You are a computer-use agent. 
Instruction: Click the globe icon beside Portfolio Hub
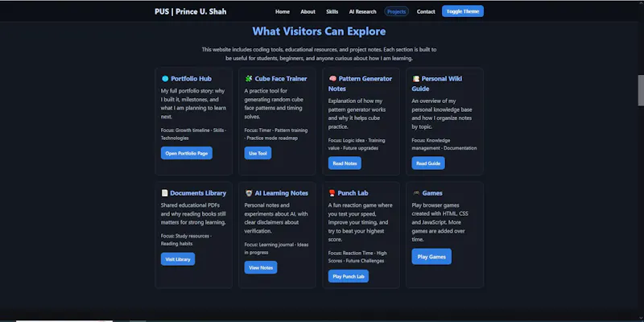pos(165,78)
